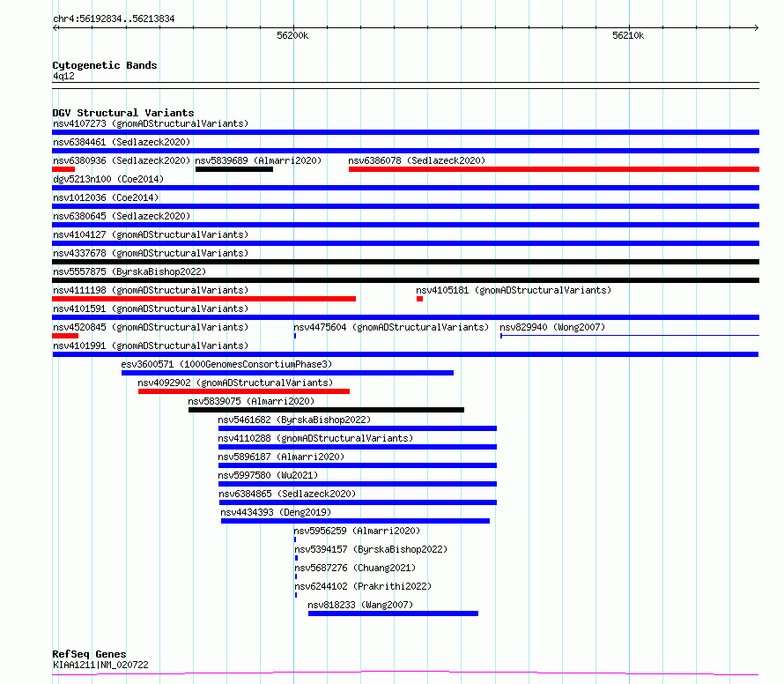
Task: Click the Cytogenetic Bands track title
Action: pos(105,65)
